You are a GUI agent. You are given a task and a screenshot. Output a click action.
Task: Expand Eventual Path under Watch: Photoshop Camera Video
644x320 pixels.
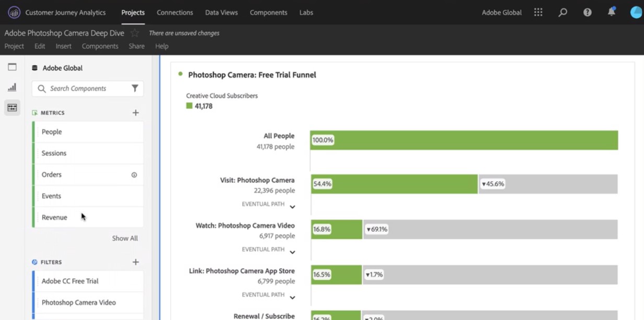[x=292, y=252]
